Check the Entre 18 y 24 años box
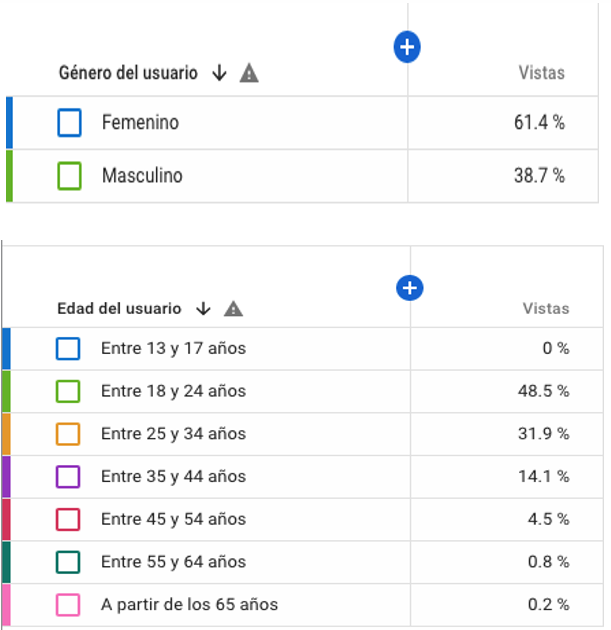 point(68,391)
